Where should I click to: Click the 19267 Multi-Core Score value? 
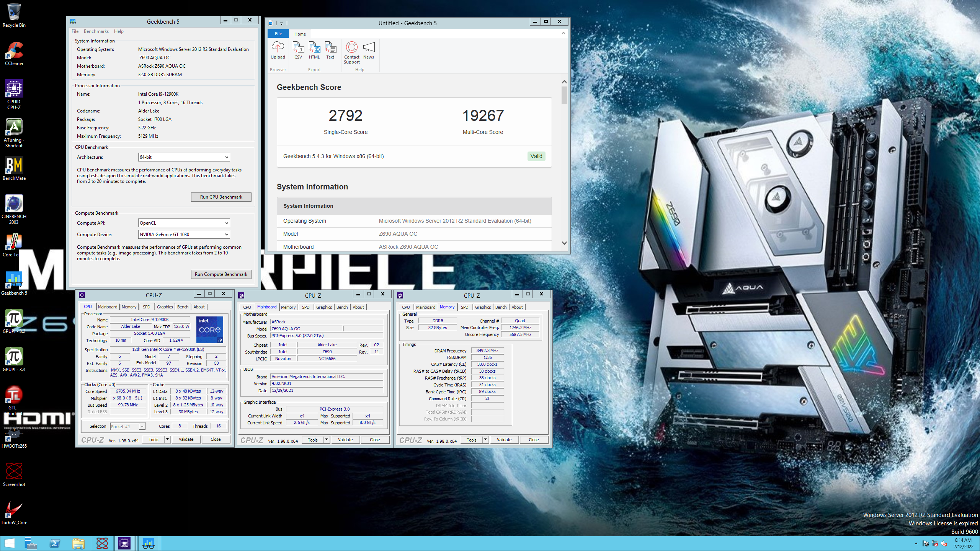click(x=483, y=116)
